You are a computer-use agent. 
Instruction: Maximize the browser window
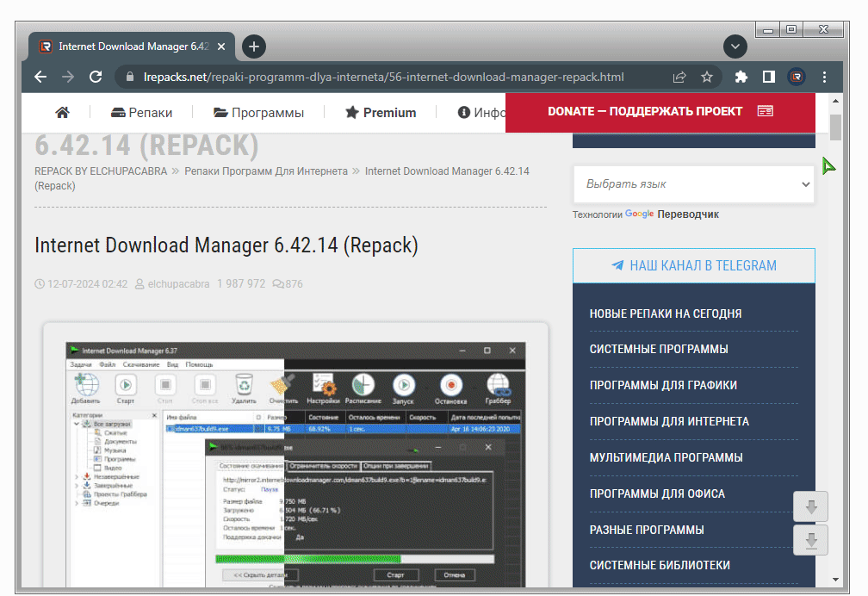791,30
